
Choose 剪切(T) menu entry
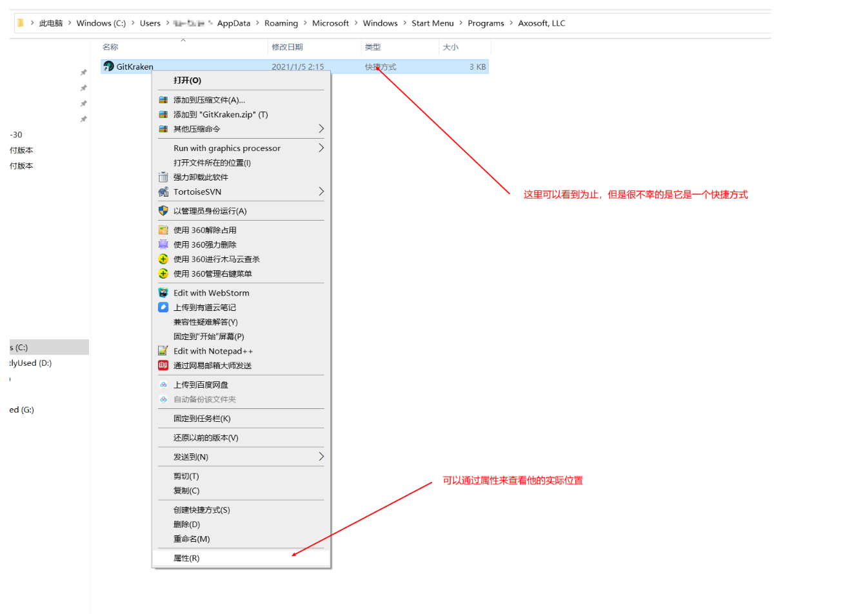point(241,476)
